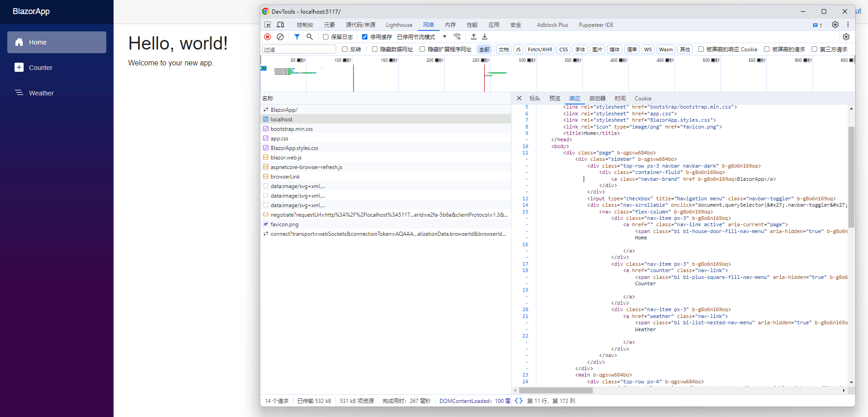The image size is (868, 417).
Task: Select the negotiate?requestUrl request row
Action: pos(386,215)
